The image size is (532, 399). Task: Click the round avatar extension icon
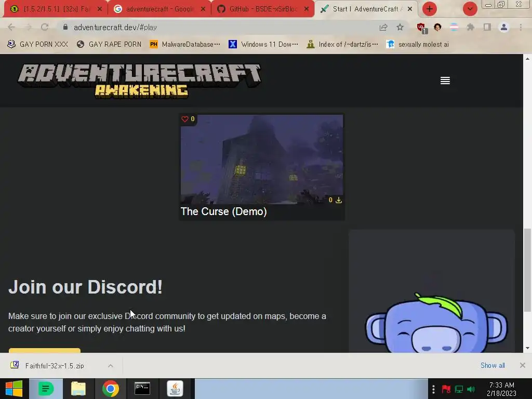click(x=437, y=27)
